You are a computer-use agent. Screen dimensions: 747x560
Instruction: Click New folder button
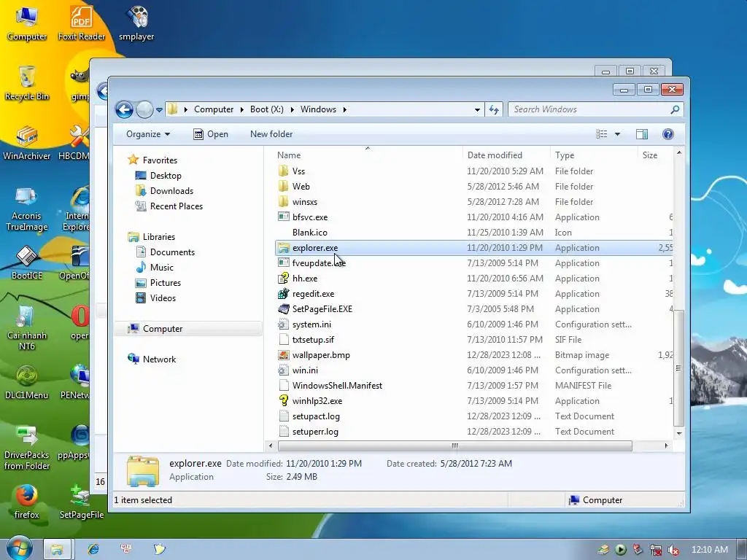click(x=271, y=134)
